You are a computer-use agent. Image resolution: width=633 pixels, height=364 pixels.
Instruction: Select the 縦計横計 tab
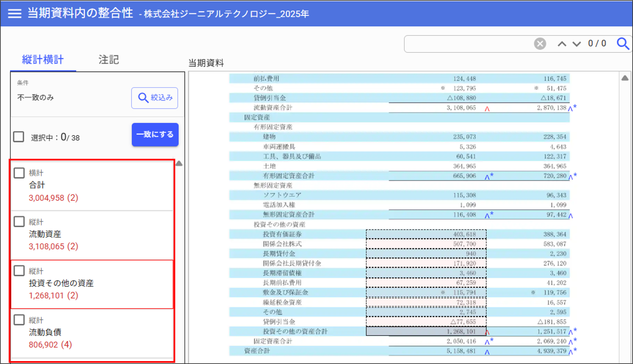(43, 60)
